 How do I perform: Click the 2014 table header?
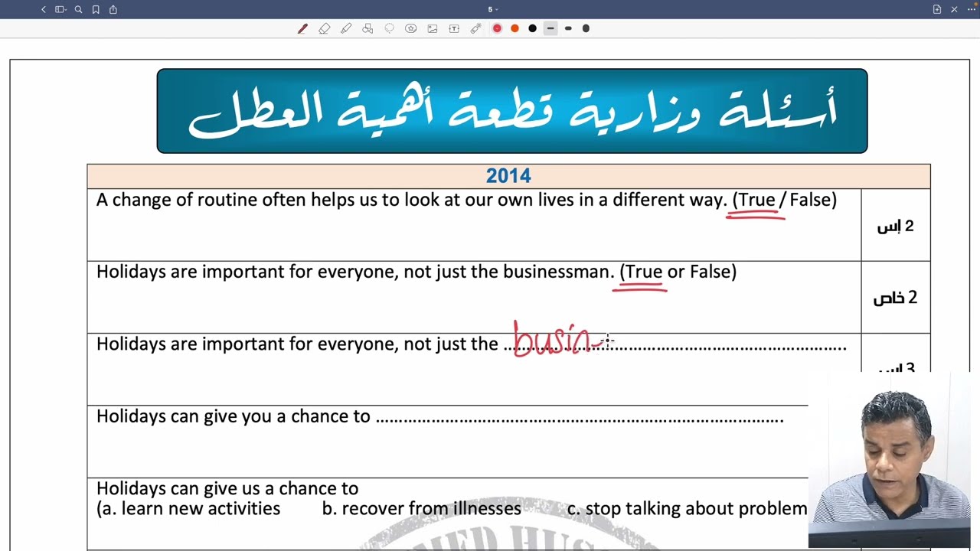point(508,176)
